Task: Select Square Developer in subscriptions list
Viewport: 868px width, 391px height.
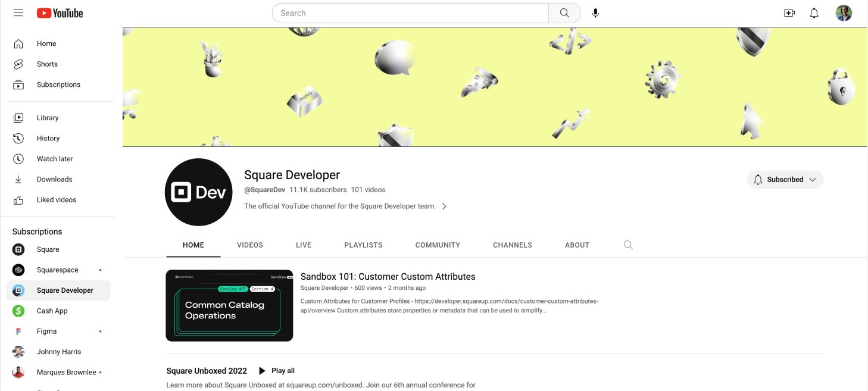Action: coord(58,290)
